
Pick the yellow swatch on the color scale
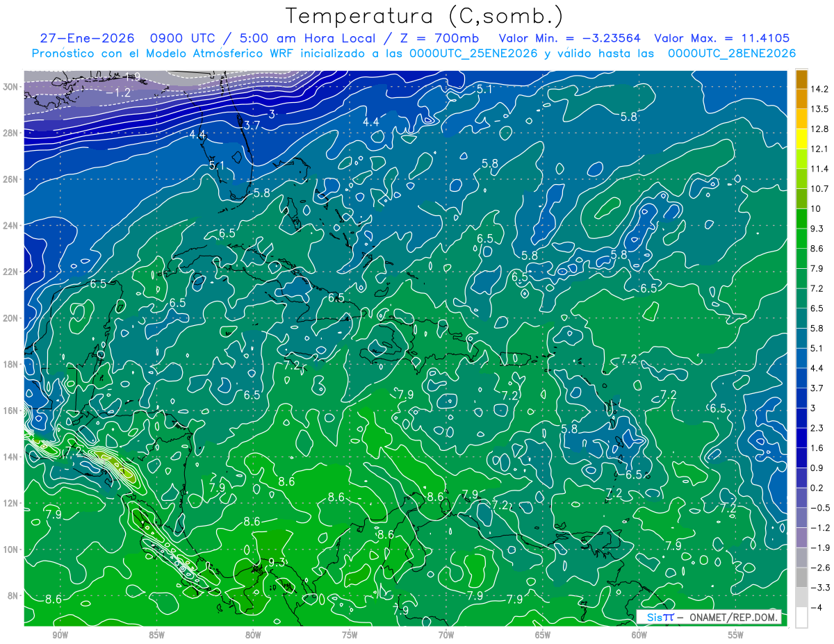(801, 139)
